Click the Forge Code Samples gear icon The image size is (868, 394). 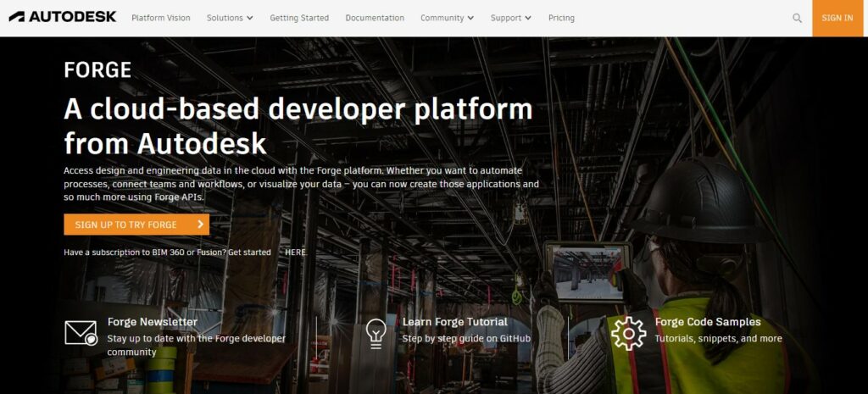click(628, 333)
